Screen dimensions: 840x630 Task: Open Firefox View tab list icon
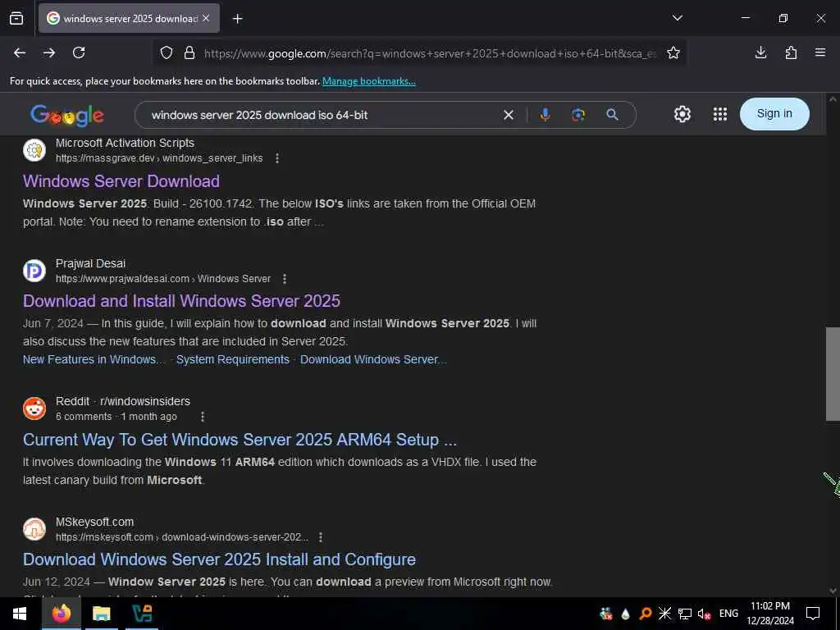coord(16,18)
